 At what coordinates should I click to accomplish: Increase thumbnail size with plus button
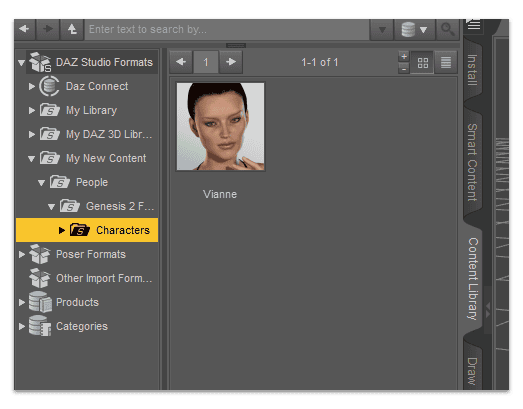pos(404,56)
